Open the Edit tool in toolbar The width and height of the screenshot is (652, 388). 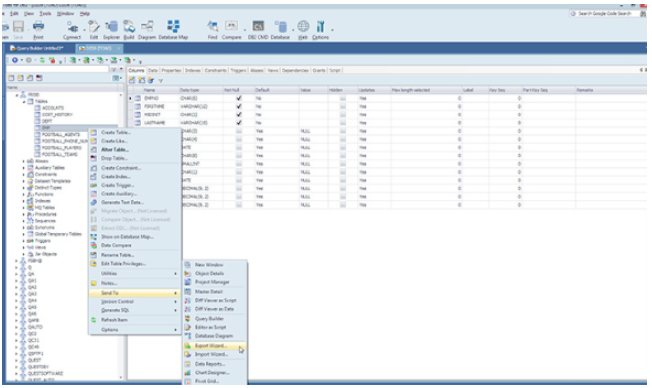[x=94, y=27]
